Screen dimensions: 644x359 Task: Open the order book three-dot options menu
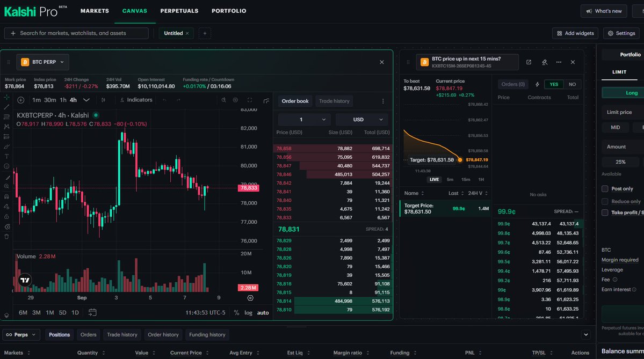pyautogui.click(x=383, y=101)
